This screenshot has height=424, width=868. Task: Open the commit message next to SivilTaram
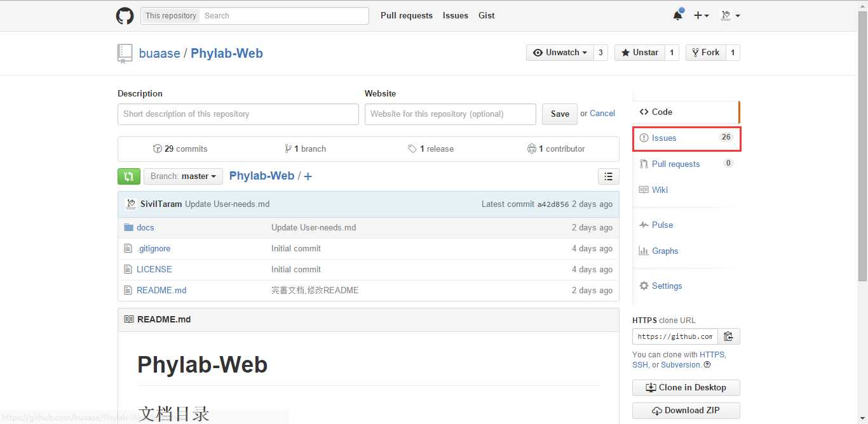227,204
